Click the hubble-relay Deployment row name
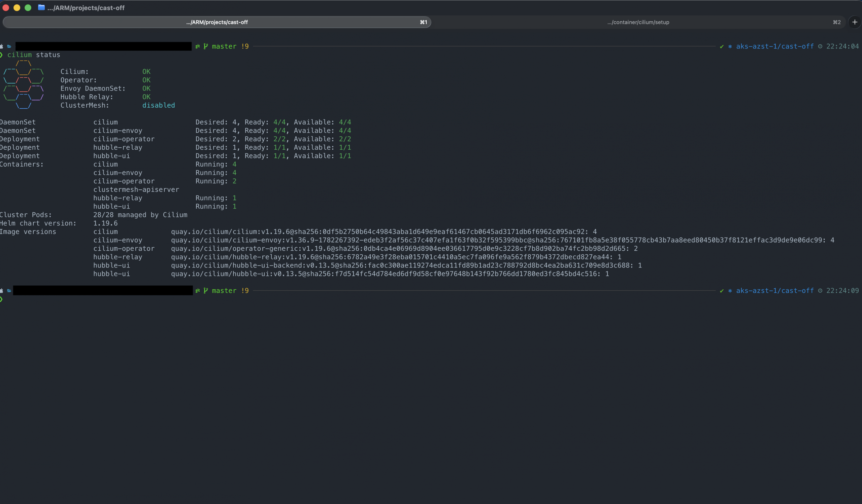This screenshot has height=504, width=862. [118, 147]
